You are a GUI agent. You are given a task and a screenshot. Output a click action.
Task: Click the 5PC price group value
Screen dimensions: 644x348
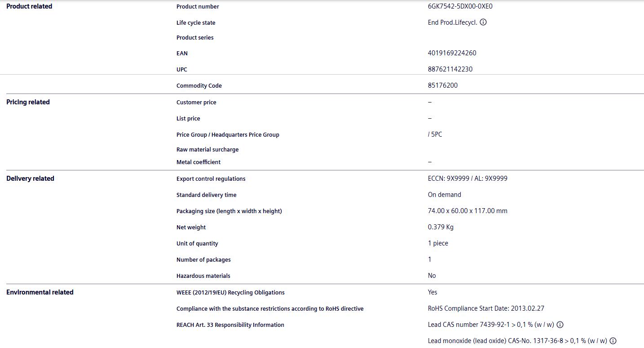coord(435,134)
